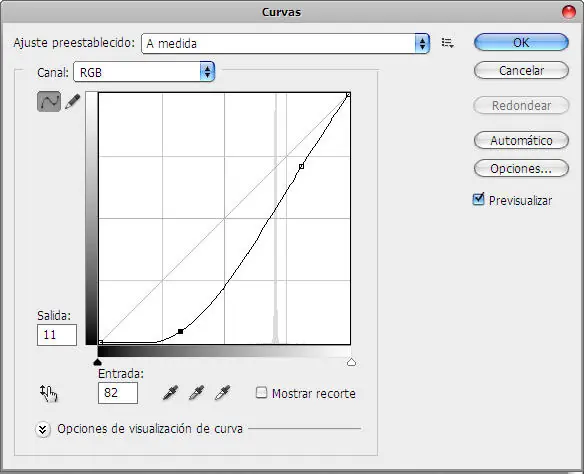Select the upper curve control point
584x474 pixels.
302,166
